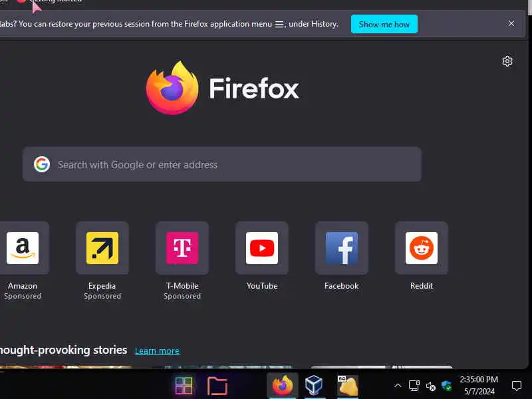This screenshot has height=399, width=532.
Task: Click the muted volume tray icon
Action: coord(430,386)
